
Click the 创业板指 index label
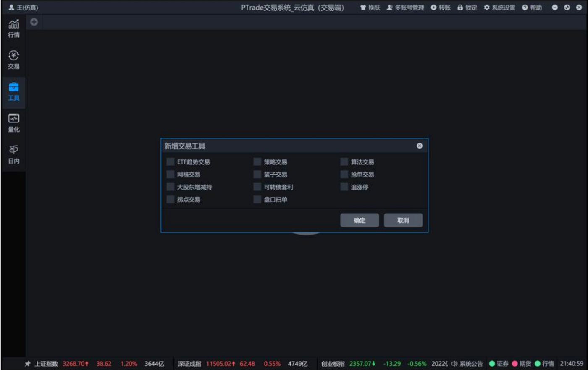coord(333,364)
